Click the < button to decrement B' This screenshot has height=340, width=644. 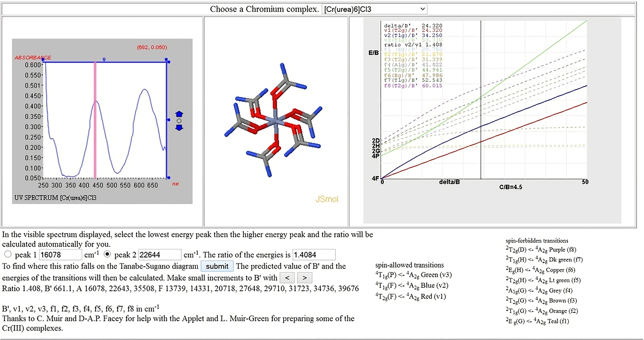tap(288, 278)
